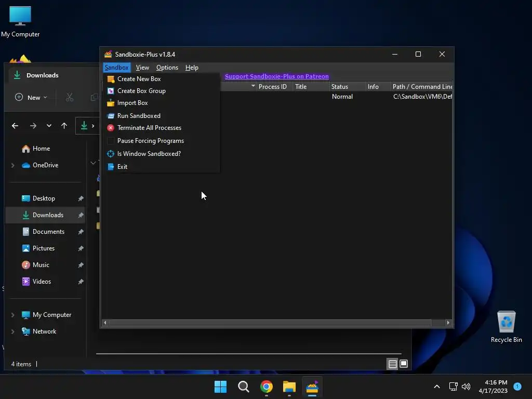This screenshot has height=399, width=532.
Task: Go up one folder level in Downloads
Action: (64, 126)
